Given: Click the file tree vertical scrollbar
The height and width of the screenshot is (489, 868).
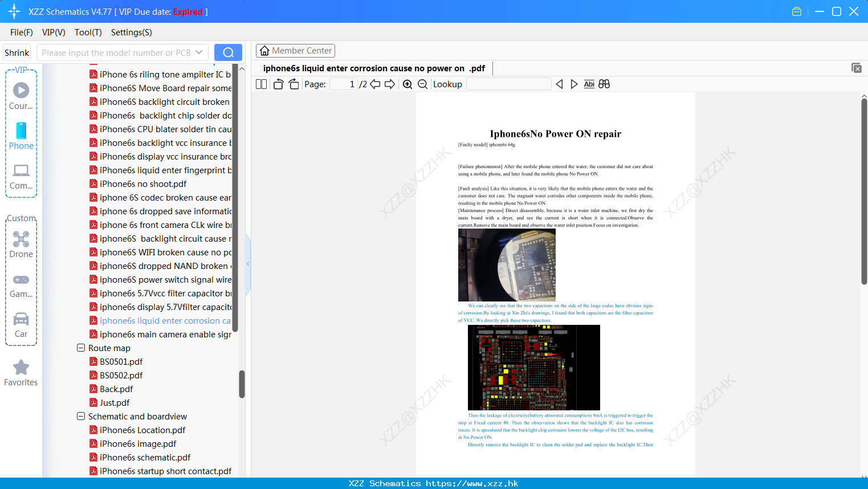Looking at the screenshot, I should tap(242, 384).
